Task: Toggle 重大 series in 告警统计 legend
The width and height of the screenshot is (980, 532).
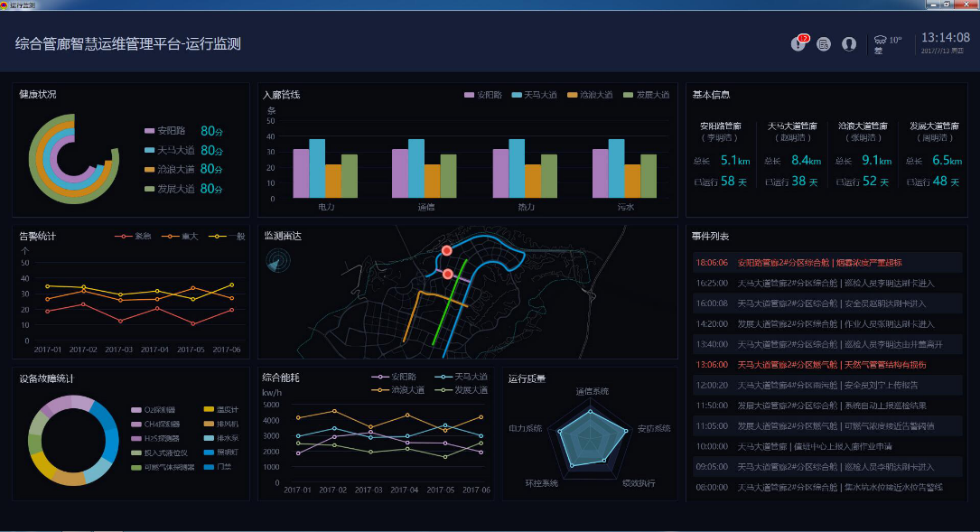Action: [x=181, y=237]
